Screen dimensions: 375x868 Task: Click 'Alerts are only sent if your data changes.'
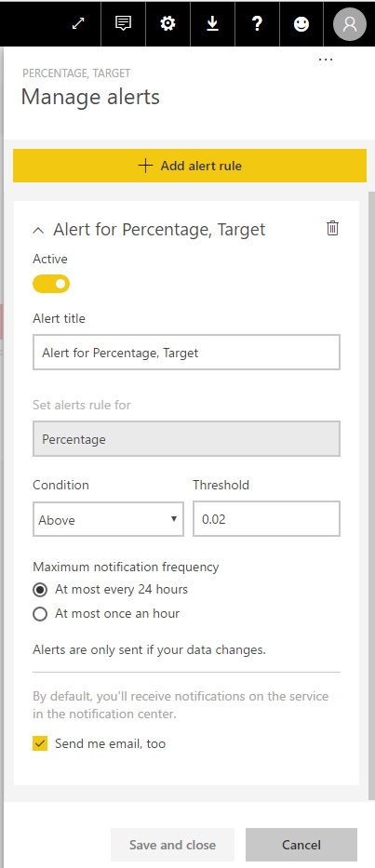click(x=149, y=650)
